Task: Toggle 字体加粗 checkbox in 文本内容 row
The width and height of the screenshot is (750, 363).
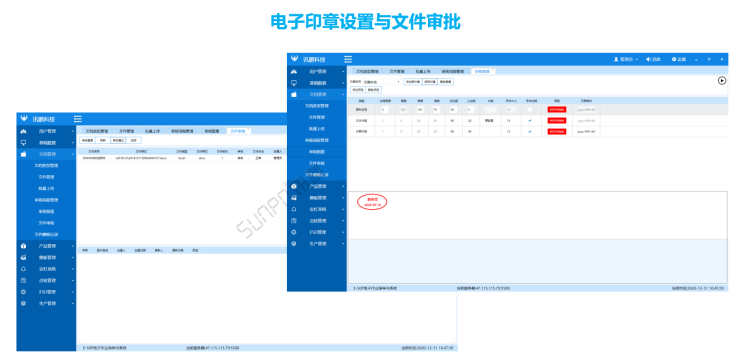Action: (529, 121)
